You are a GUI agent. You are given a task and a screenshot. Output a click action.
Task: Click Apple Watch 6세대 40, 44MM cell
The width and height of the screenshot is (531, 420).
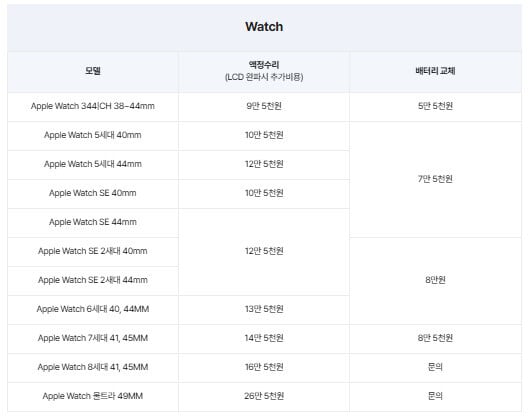(93, 309)
